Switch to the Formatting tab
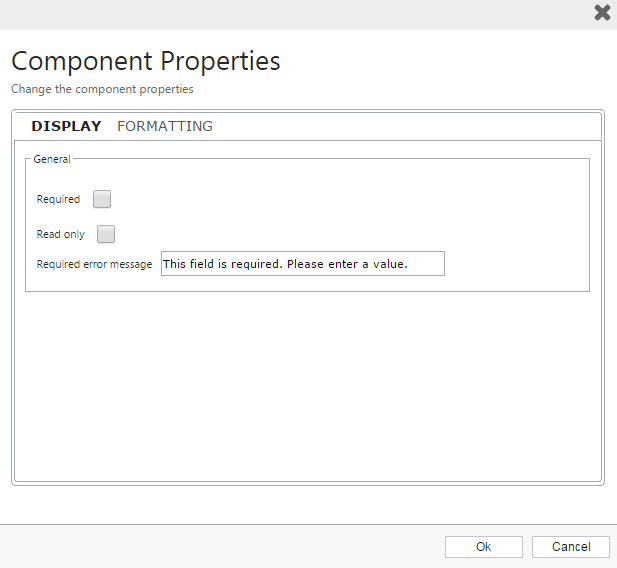The width and height of the screenshot is (617, 568). click(165, 127)
